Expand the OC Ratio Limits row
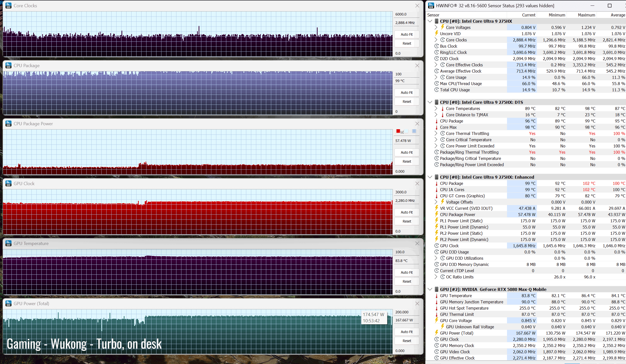 click(436, 277)
